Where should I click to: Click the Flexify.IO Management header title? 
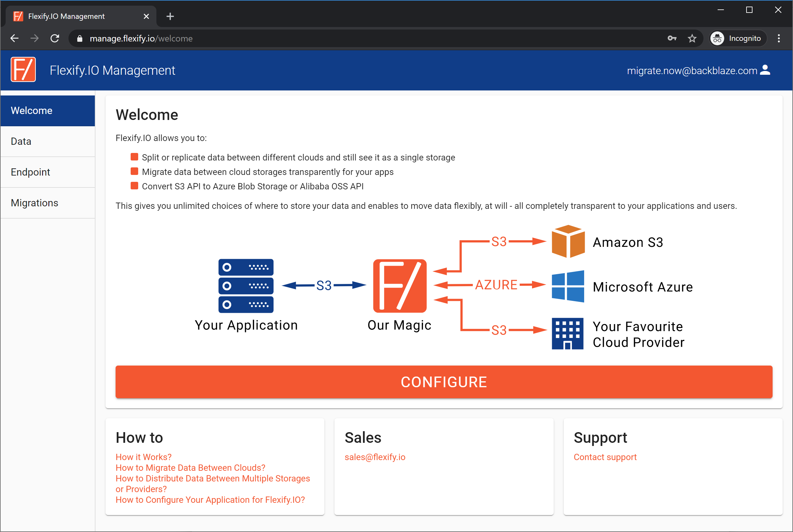112,70
